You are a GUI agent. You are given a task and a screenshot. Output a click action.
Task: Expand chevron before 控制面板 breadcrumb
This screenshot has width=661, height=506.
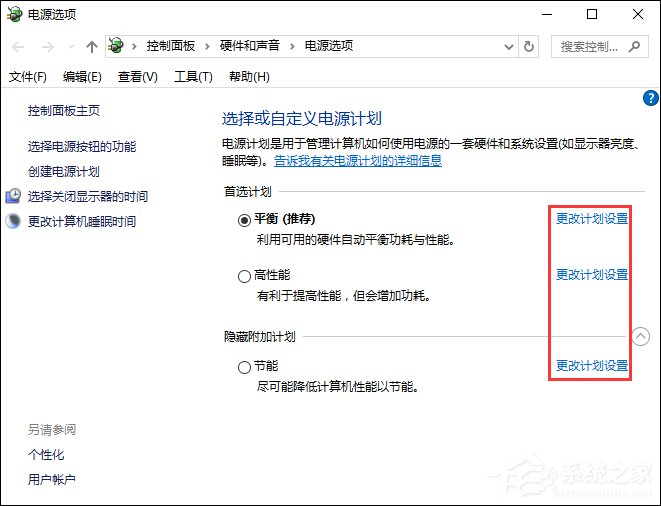[x=134, y=46]
